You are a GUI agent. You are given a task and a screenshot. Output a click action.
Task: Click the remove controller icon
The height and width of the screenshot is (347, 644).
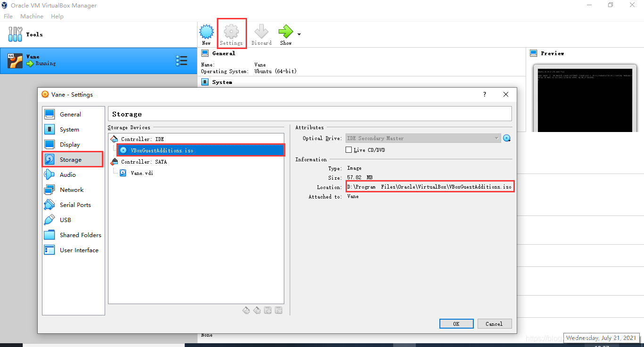[257, 310]
